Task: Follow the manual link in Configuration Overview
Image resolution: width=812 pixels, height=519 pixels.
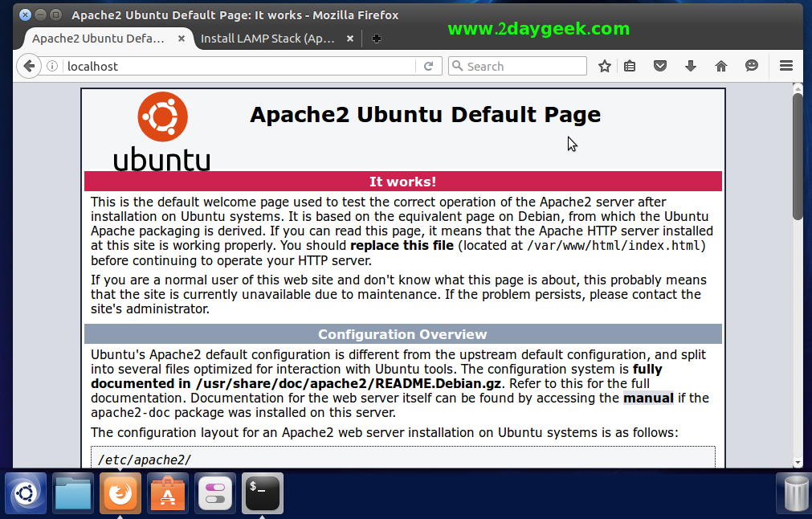Action: pyautogui.click(x=648, y=398)
